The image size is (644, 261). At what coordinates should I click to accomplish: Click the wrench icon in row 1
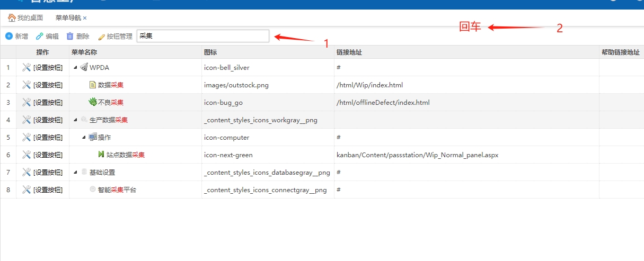tap(27, 67)
